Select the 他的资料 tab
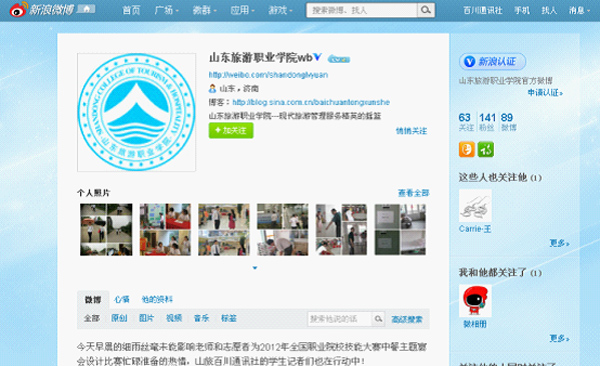Image resolution: width=600 pixels, height=366 pixels. click(157, 299)
